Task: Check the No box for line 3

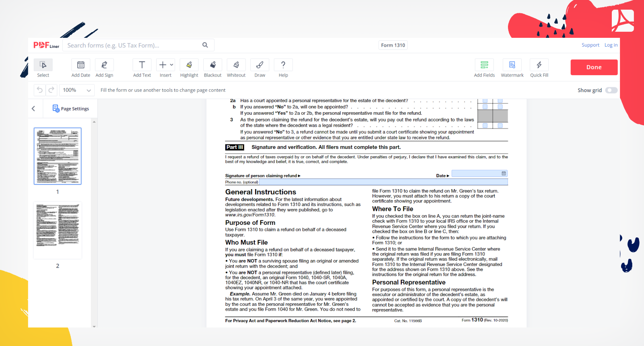Action: click(x=500, y=126)
